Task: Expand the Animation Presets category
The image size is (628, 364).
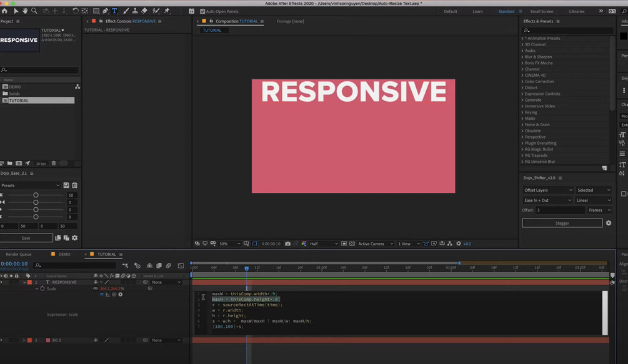Action: tap(522, 39)
